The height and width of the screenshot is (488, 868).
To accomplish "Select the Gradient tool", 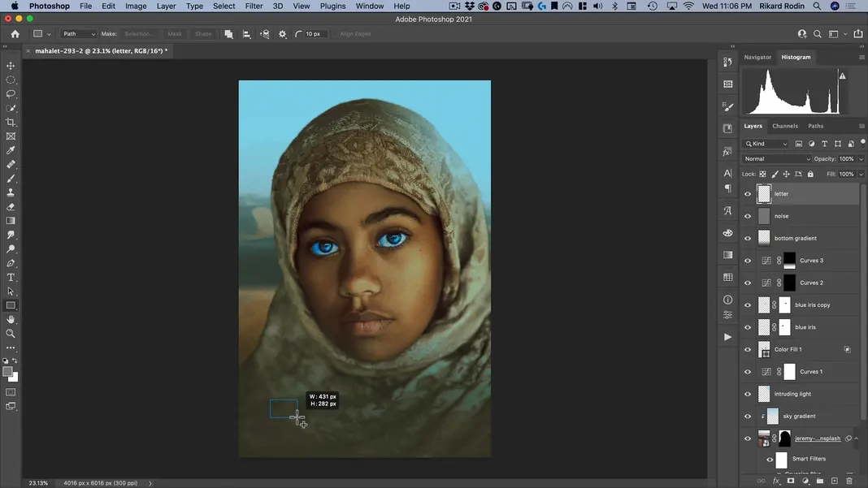I will pos(11,221).
